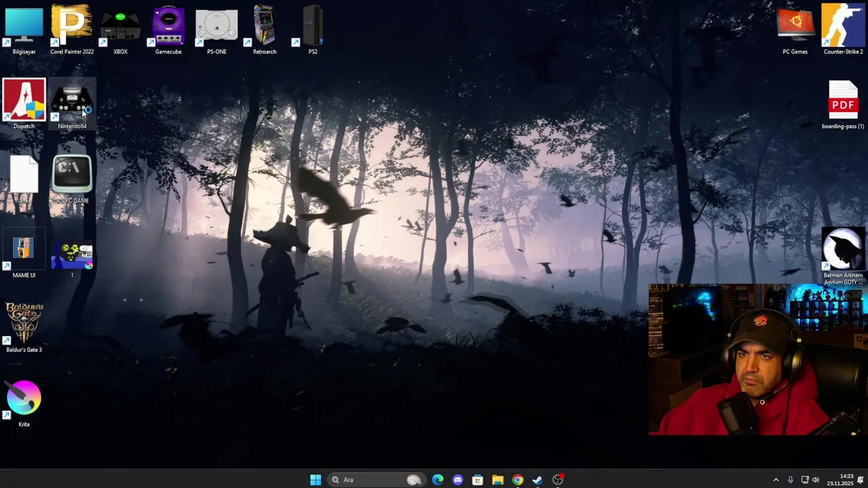Screen dimensions: 868x488
Task: Open the PC Games shortcut
Action: pyautogui.click(x=795, y=28)
